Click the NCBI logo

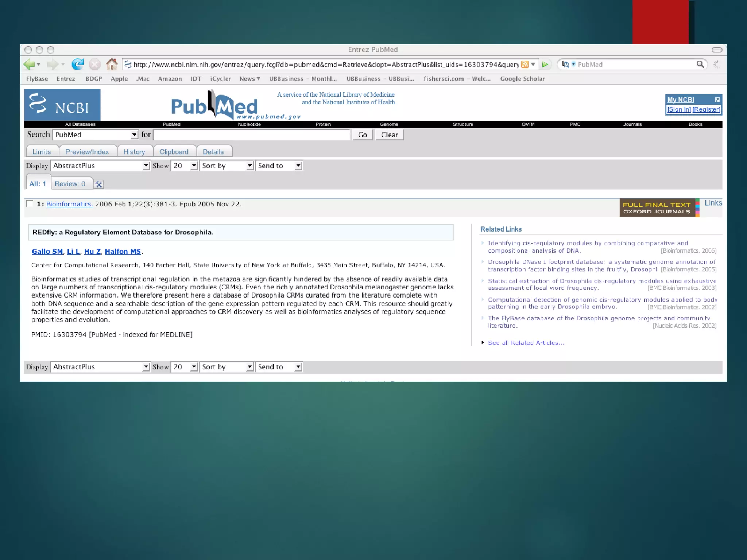tap(62, 105)
